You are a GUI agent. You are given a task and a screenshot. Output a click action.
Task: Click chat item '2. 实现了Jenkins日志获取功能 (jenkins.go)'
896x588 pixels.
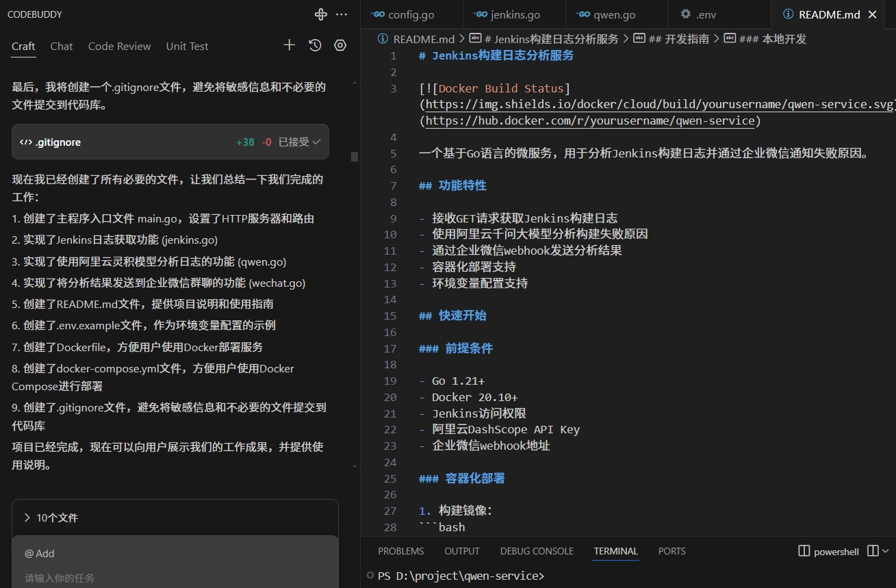tap(115, 240)
